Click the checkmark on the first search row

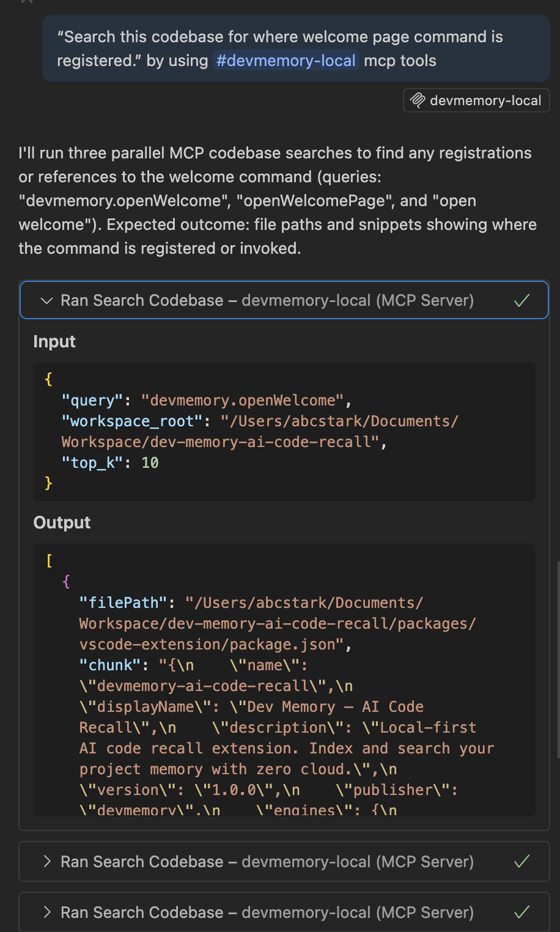click(x=521, y=300)
